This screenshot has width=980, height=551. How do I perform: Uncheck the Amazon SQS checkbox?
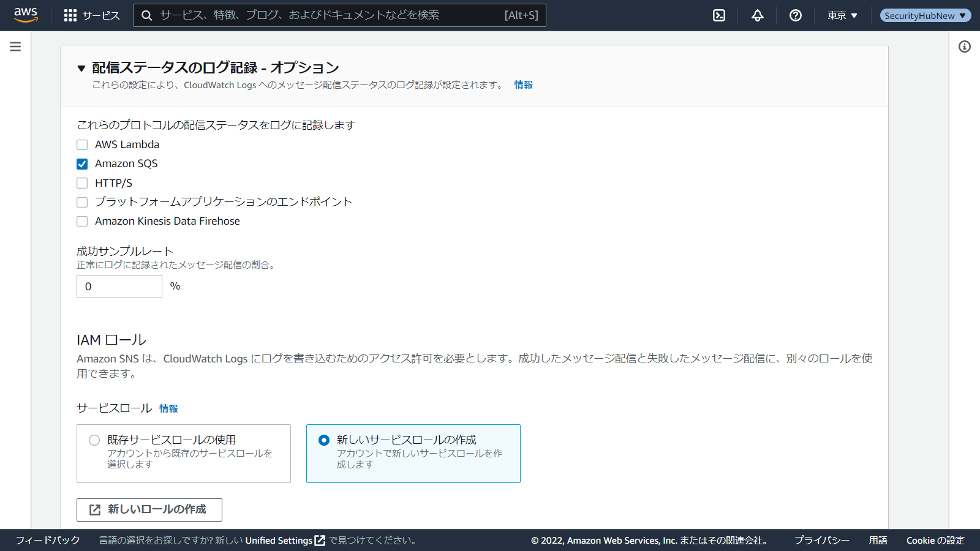(x=82, y=164)
